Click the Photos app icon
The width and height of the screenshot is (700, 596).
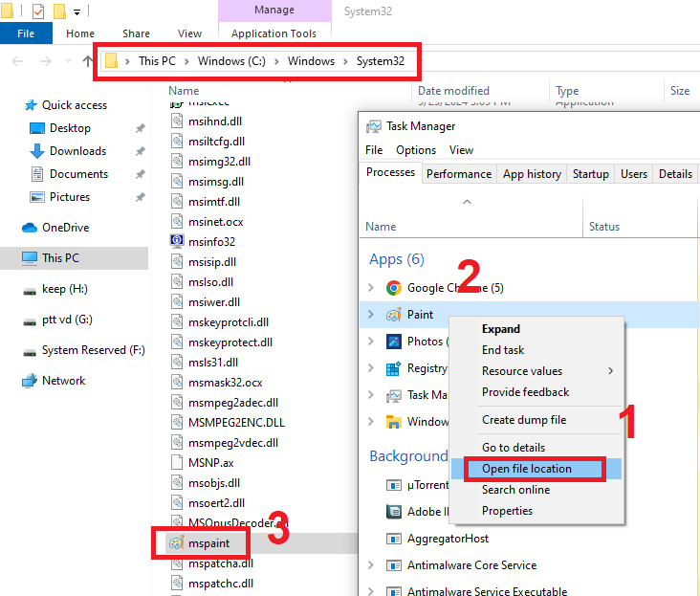(x=393, y=342)
